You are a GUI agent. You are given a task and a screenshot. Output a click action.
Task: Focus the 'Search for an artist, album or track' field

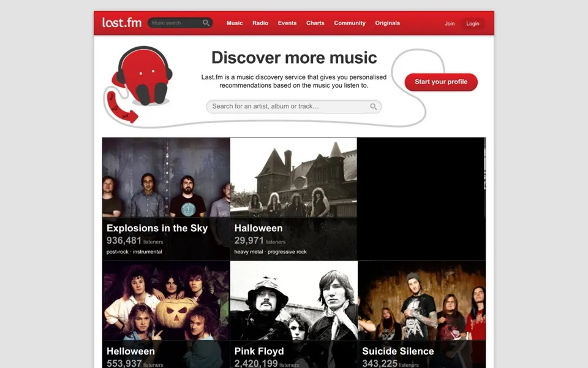[293, 107]
